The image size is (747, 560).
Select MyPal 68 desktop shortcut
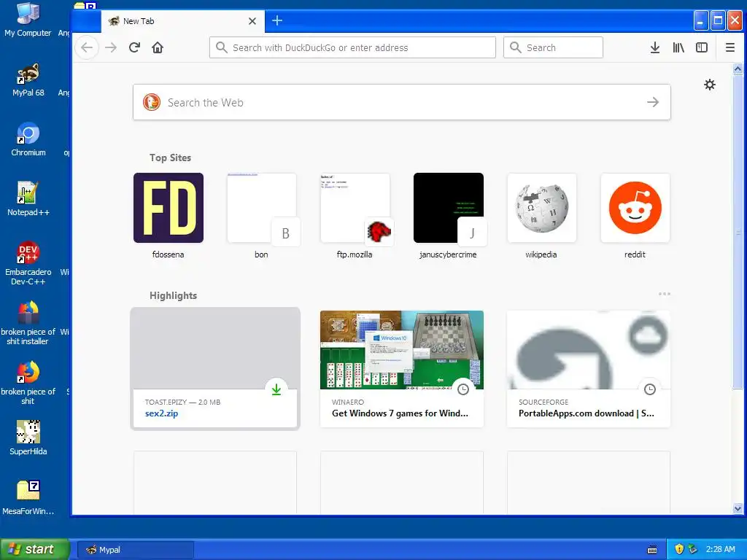(28, 80)
